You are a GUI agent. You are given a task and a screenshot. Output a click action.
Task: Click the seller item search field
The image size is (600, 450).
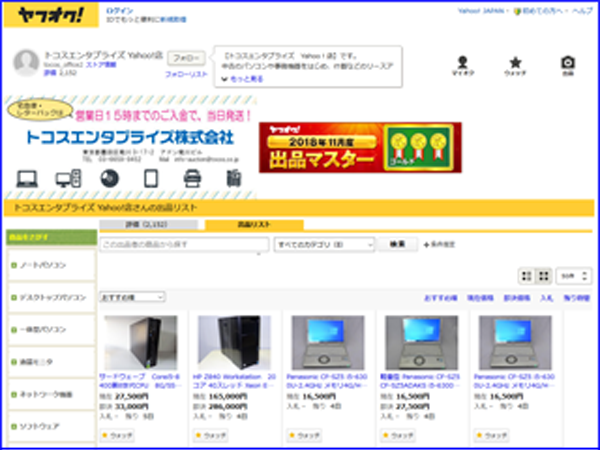[x=182, y=244]
